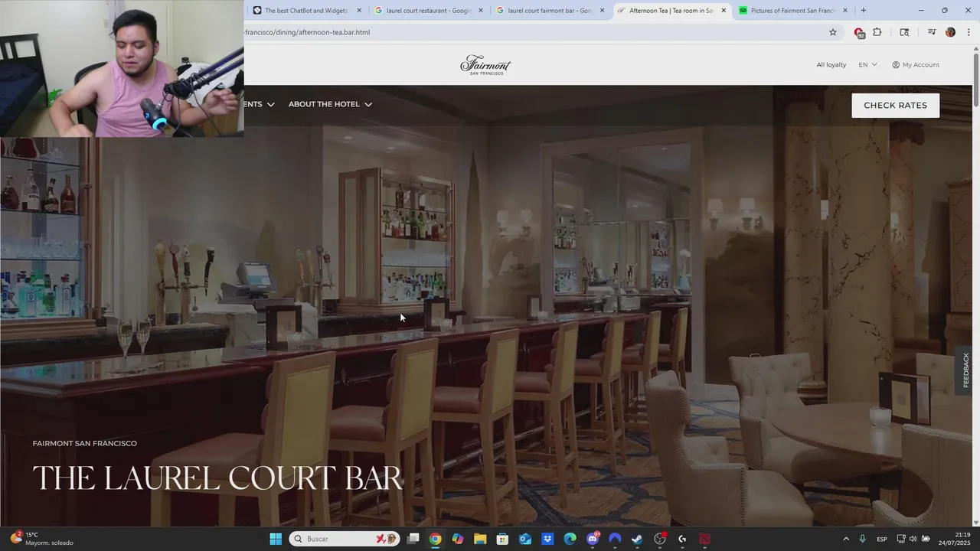The width and height of the screenshot is (980, 551).
Task: Open Outlook from the taskbar
Action: click(x=525, y=539)
